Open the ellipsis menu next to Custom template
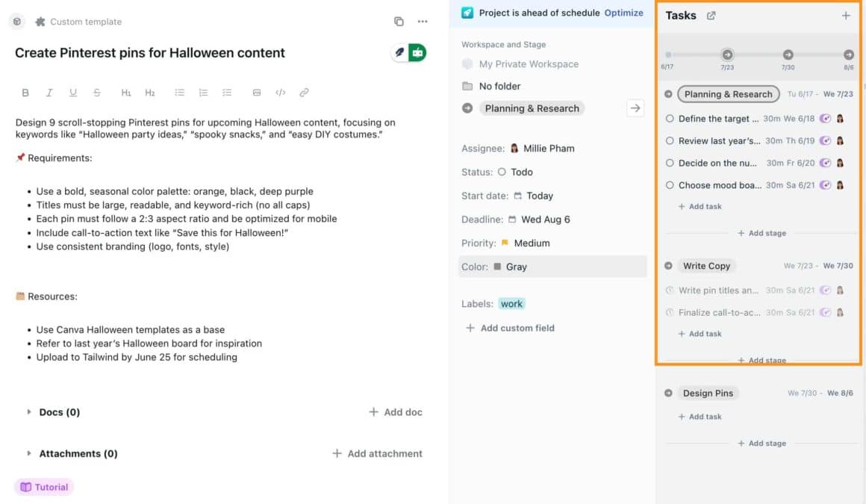The width and height of the screenshot is (866, 504). [x=423, y=21]
